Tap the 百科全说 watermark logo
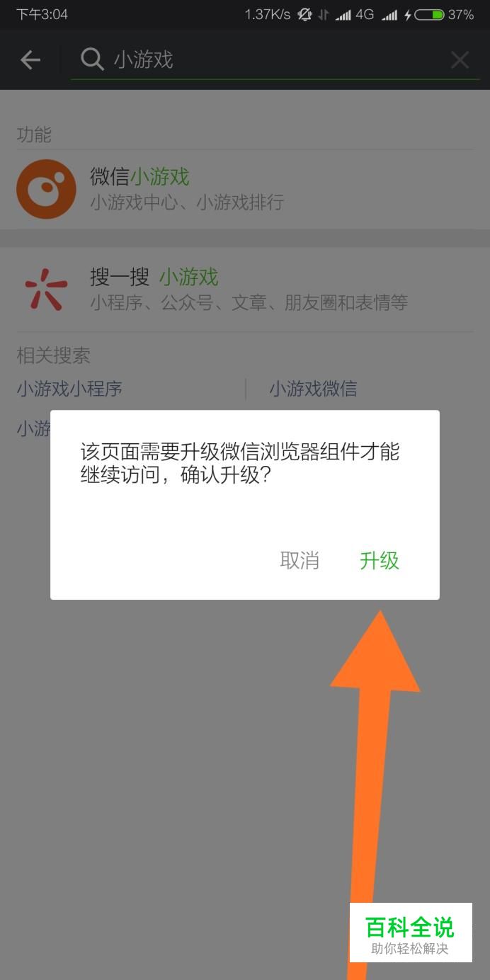This screenshot has width=490, height=980. (x=411, y=933)
